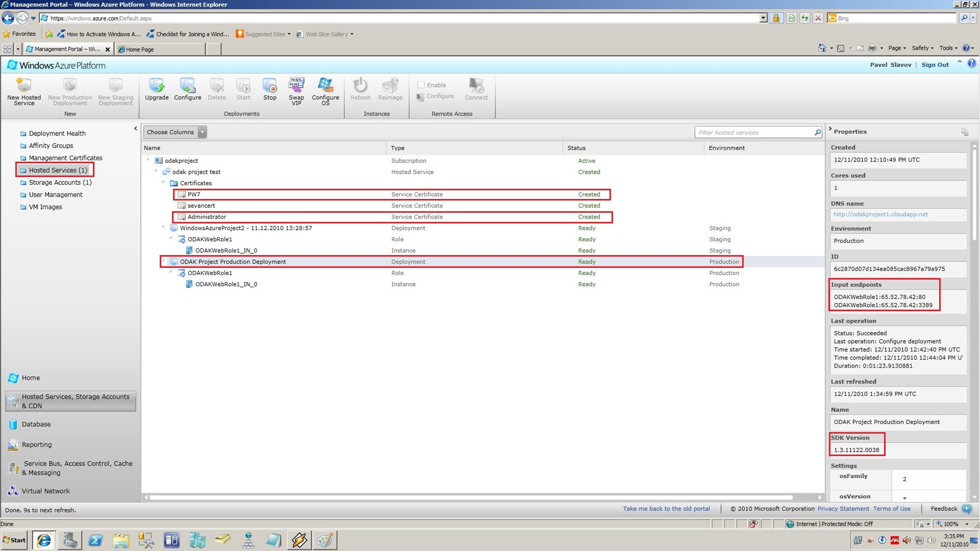Click the Feedback plus icon
Image resolution: width=980 pixels, height=551 pixels.
pyautogui.click(x=967, y=509)
